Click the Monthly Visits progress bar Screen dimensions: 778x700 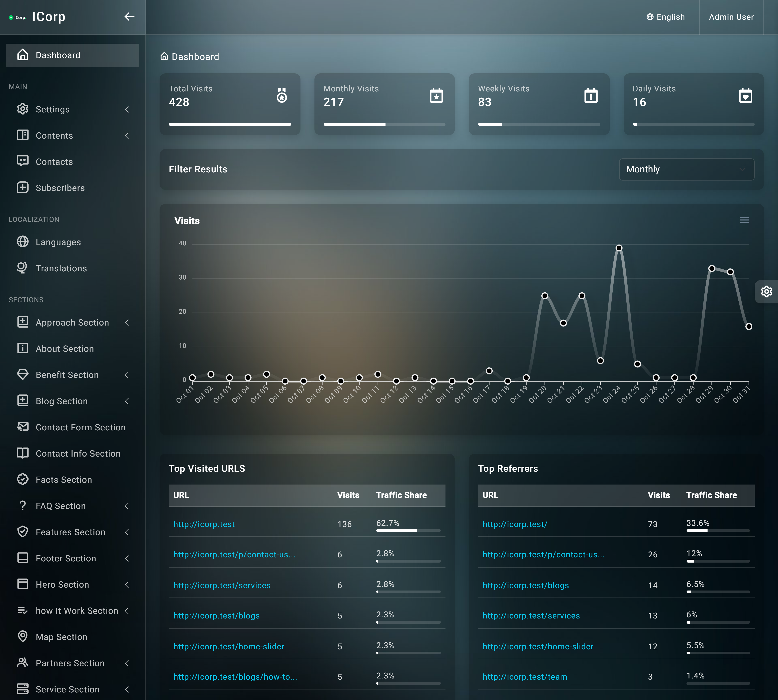pyautogui.click(x=384, y=124)
